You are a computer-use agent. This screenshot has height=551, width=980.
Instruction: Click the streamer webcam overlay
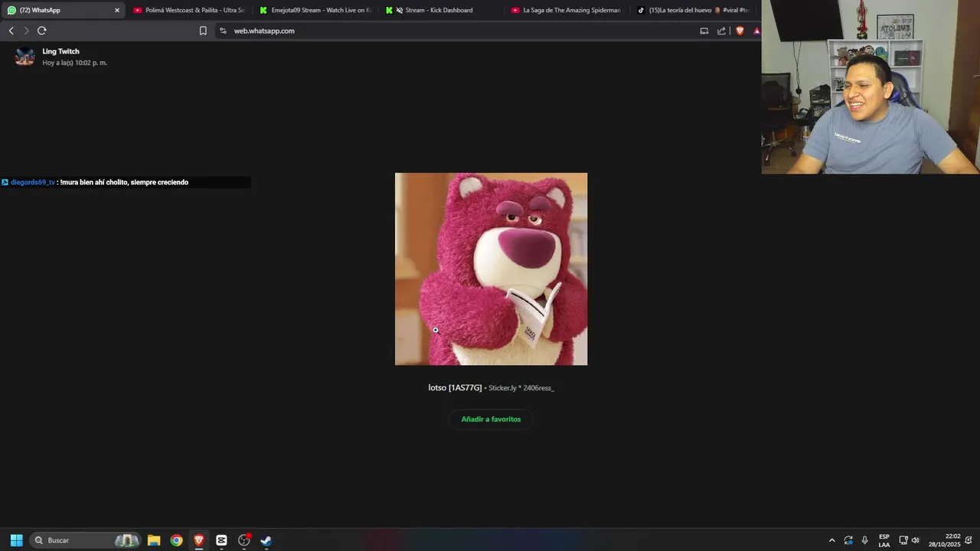pyautogui.click(x=871, y=86)
